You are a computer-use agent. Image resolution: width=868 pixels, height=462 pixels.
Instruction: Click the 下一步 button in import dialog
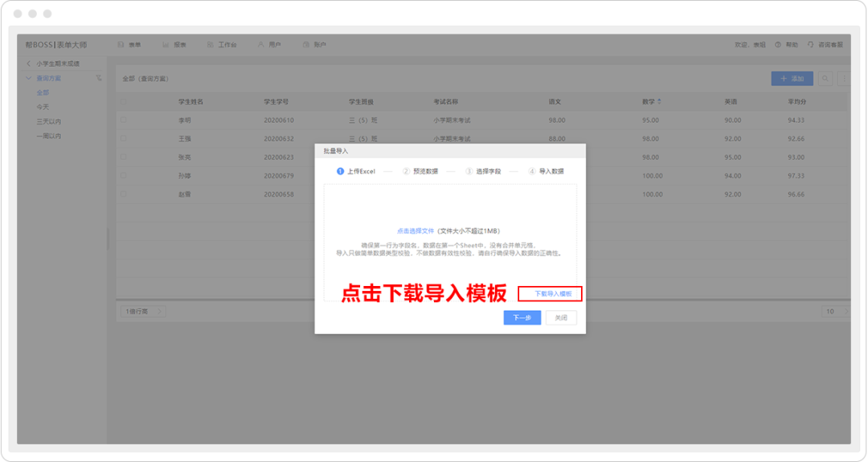tap(522, 317)
